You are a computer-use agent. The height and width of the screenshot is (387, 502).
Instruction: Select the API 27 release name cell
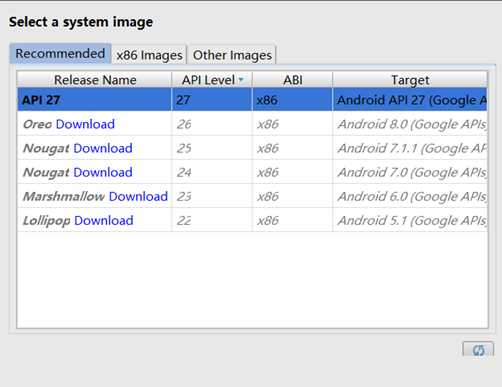[x=95, y=100]
